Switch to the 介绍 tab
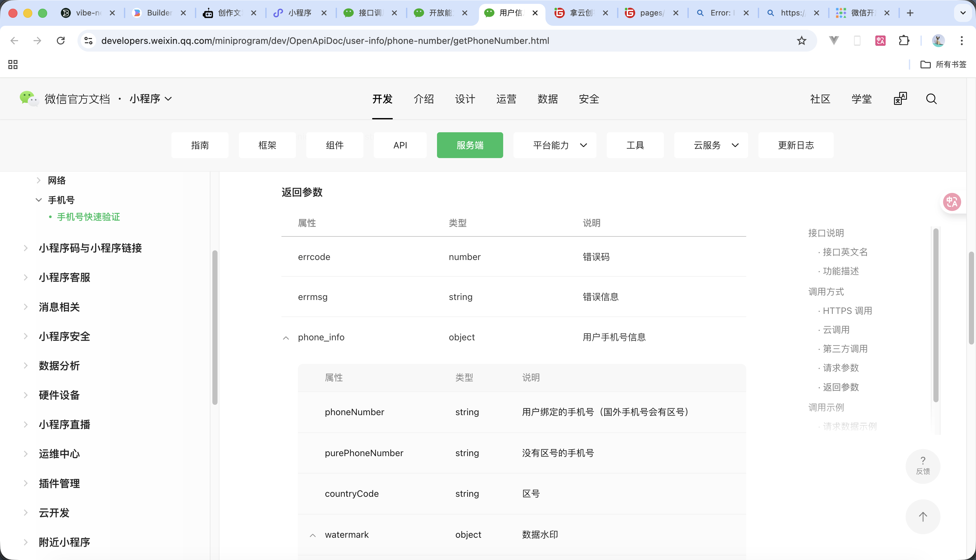Screen dimensions: 976x560 (x=424, y=99)
